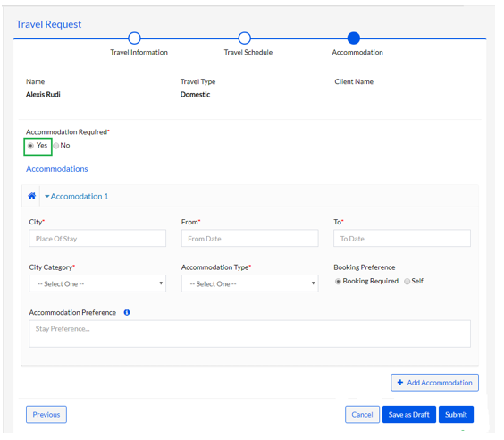Click the Travel Schedule step circle
504x440 pixels.
click(x=245, y=38)
